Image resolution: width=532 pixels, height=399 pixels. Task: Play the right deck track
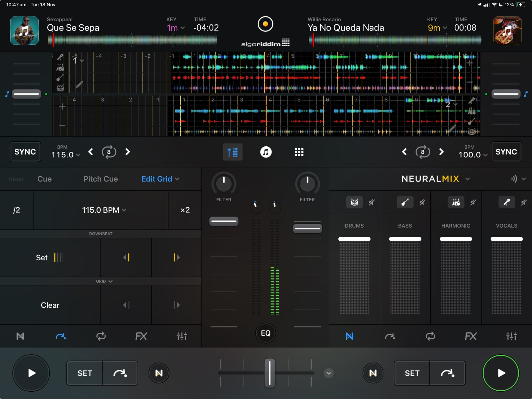tap(500, 373)
